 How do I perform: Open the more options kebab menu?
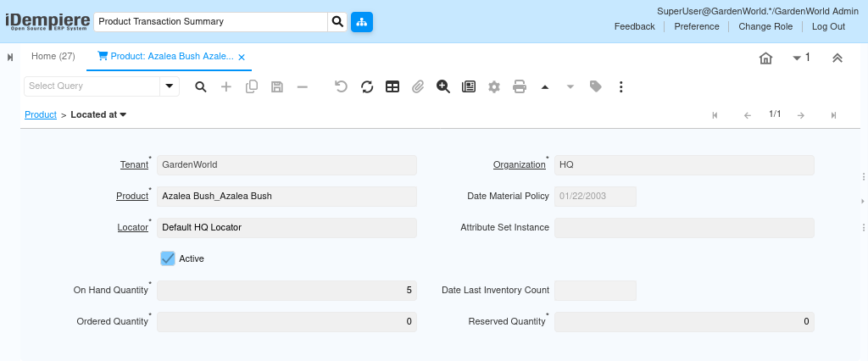(621, 86)
